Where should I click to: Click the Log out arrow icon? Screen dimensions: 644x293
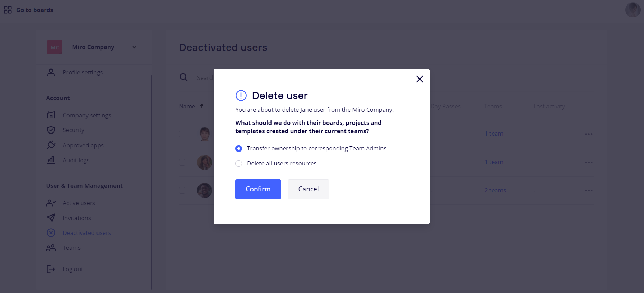[x=51, y=269]
